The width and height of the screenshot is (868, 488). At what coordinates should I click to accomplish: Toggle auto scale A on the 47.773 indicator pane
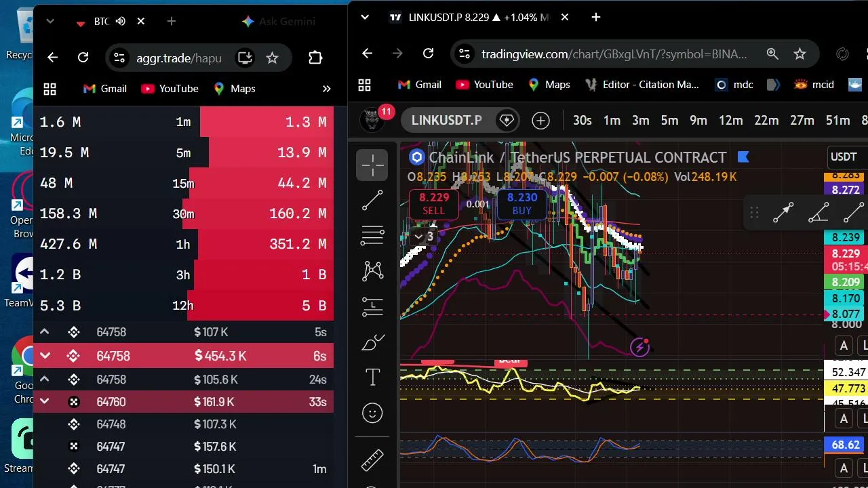[x=844, y=419]
